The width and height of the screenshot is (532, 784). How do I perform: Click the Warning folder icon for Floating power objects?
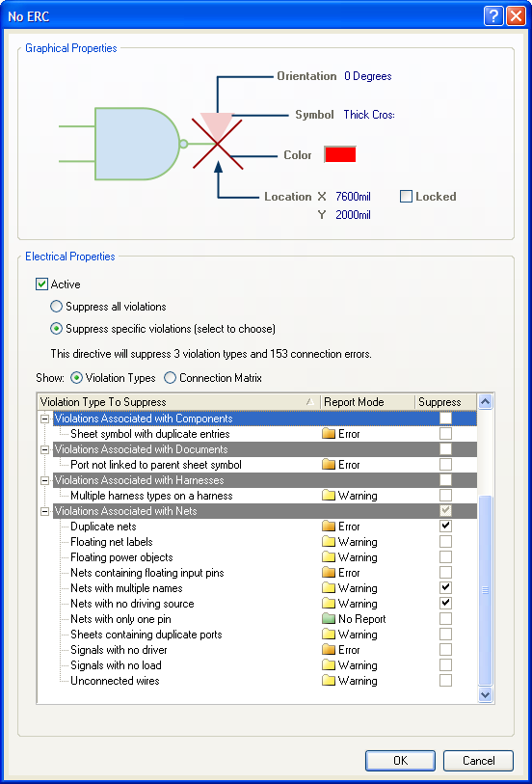(x=329, y=557)
